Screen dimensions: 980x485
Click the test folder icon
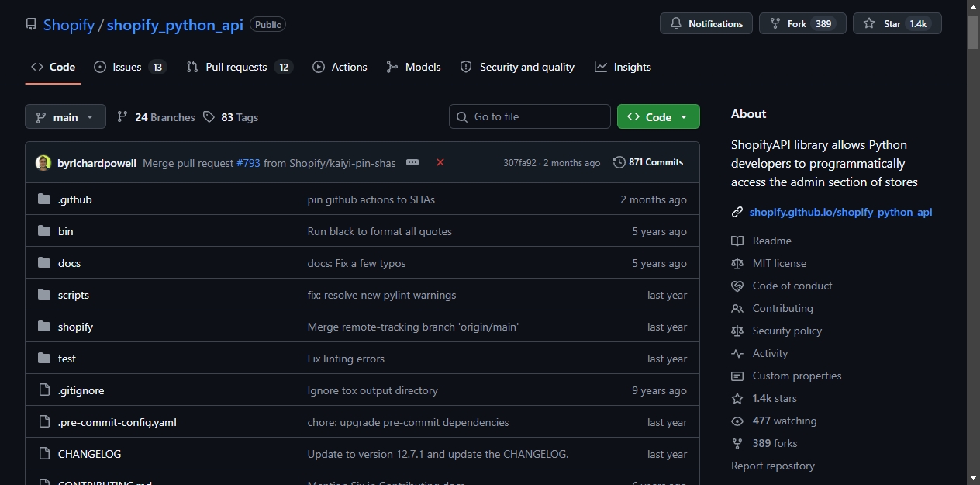tap(44, 359)
